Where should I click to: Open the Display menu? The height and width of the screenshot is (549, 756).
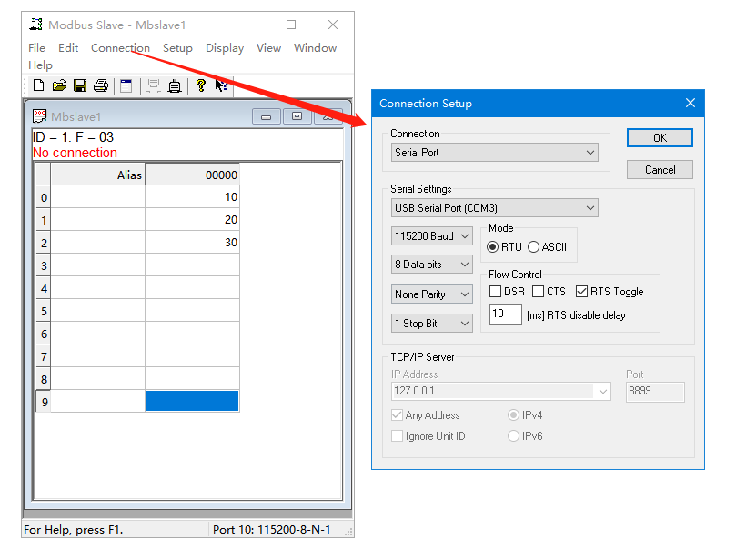click(x=225, y=48)
